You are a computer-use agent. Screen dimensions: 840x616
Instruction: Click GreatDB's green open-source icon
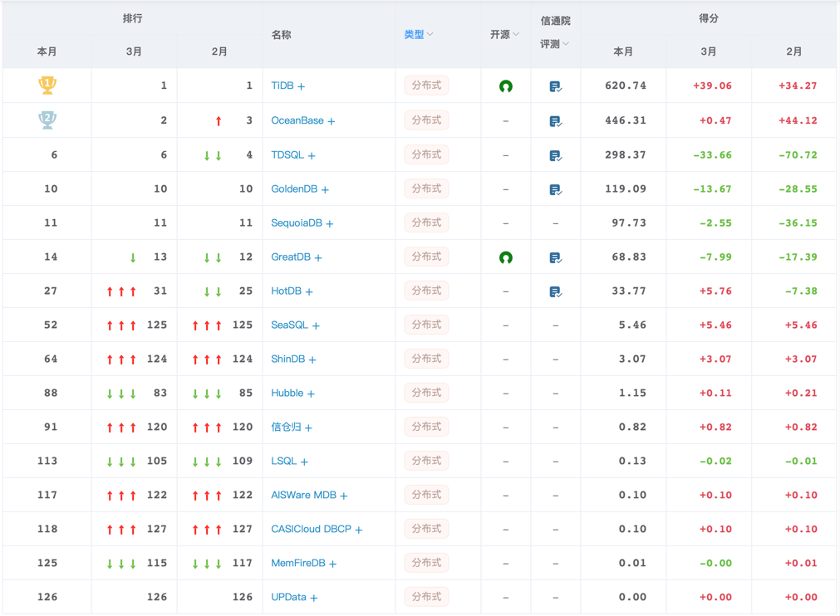505,257
